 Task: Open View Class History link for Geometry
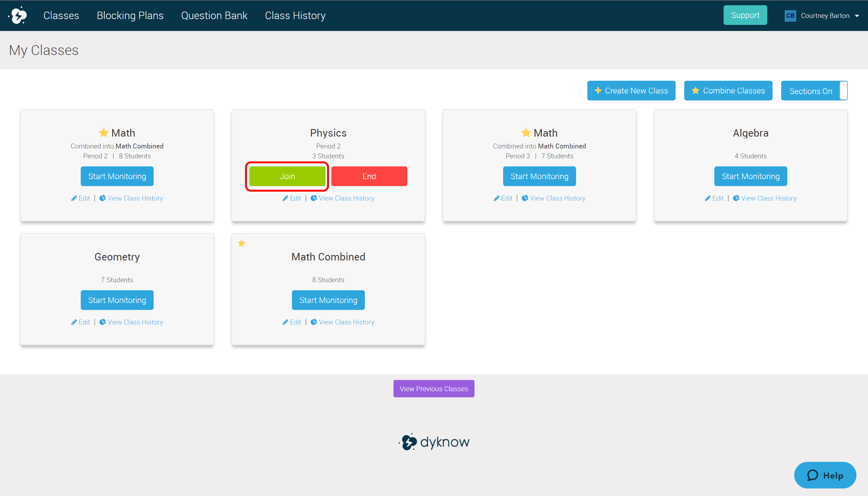point(135,322)
